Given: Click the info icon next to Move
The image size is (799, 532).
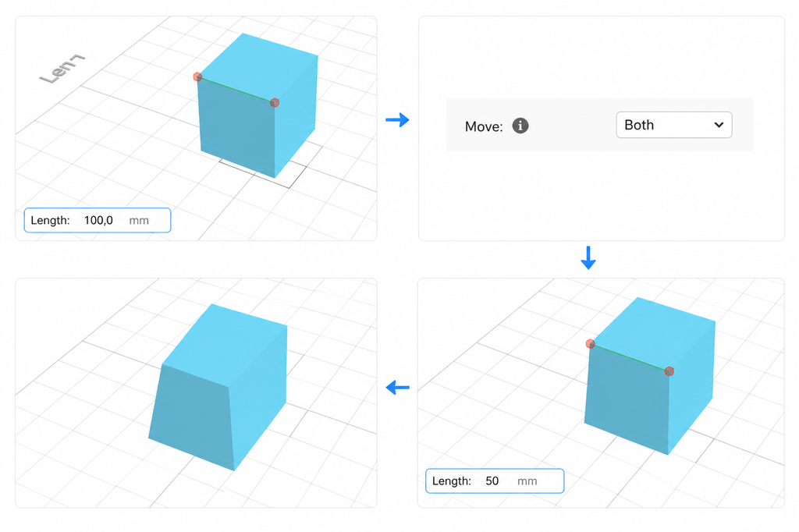Looking at the screenshot, I should [520, 126].
